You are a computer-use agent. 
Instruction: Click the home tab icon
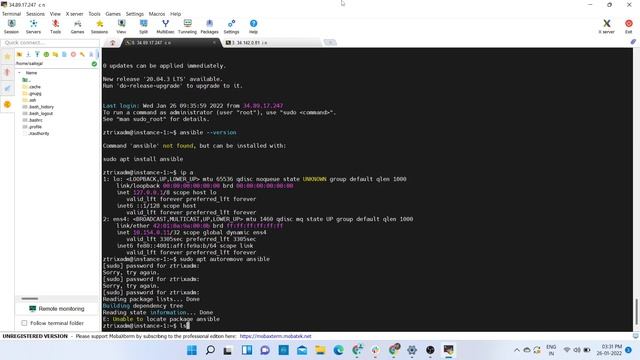112,42
